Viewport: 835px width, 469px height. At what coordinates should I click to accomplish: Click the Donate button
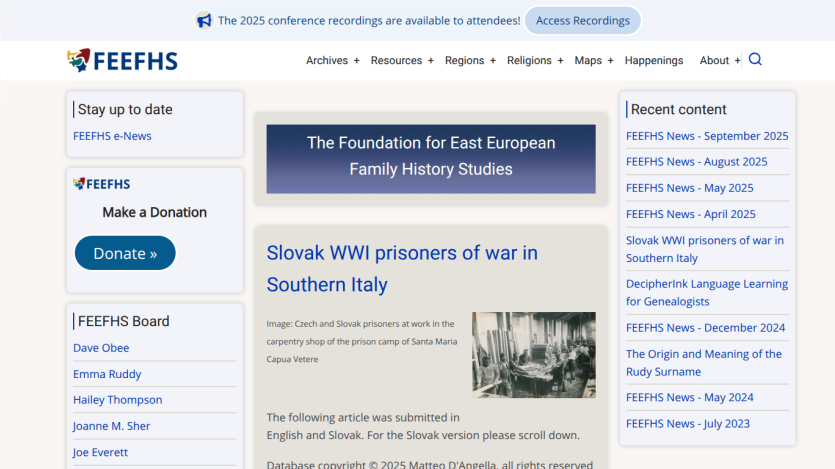(x=125, y=253)
